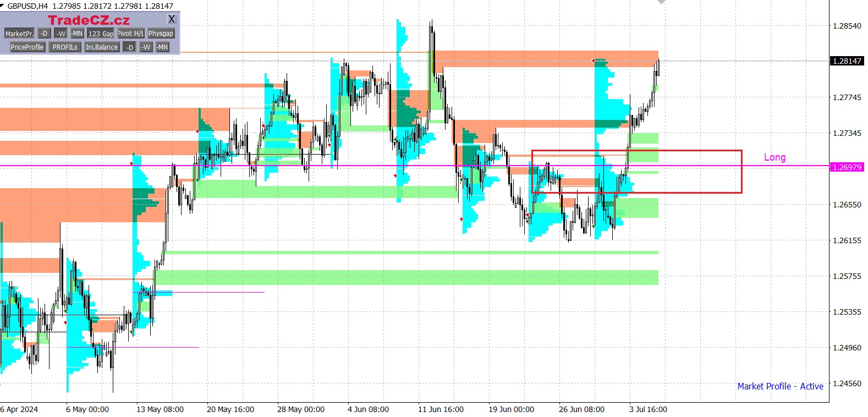868x417 pixels.
Task: Click the PROFILs button
Action: [x=65, y=47]
